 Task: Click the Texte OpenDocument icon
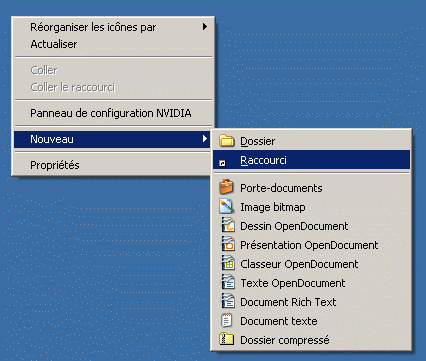228,282
